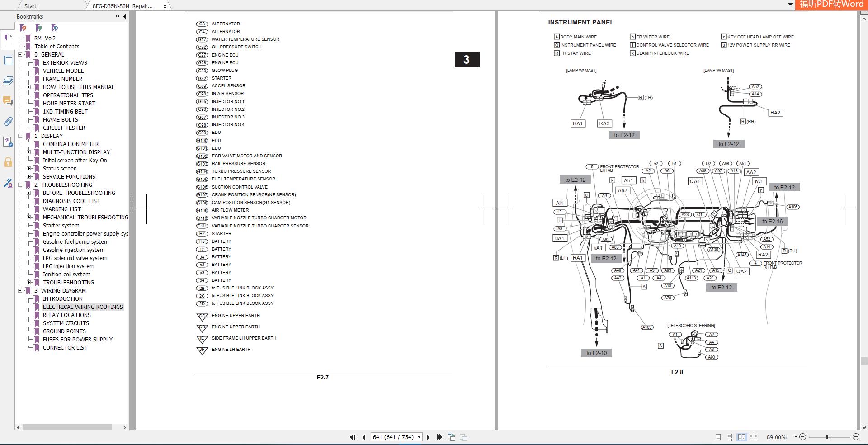The height and width of the screenshot is (445, 868).
Task: Open the sign and certify pen icon
Action: coord(8,183)
